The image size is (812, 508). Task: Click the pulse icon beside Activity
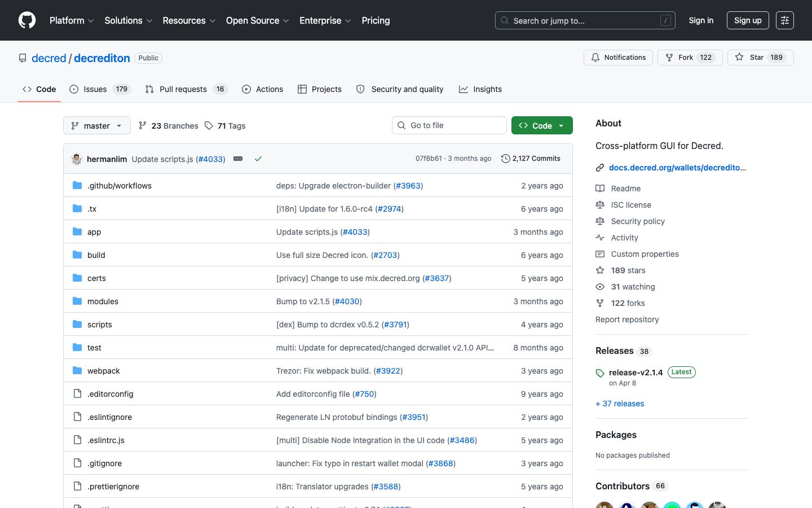coord(600,238)
